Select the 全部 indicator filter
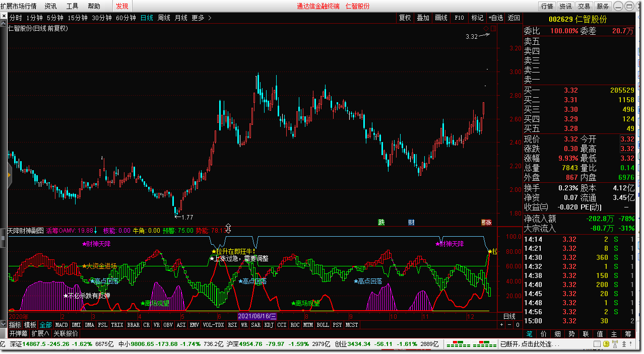Screen dimensions: 644x354 [x=45, y=325]
